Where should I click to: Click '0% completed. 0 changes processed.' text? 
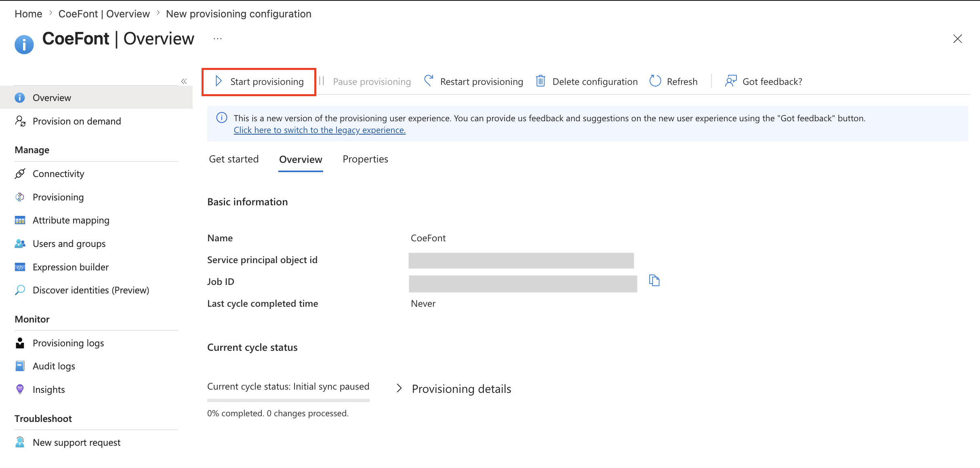[278, 413]
